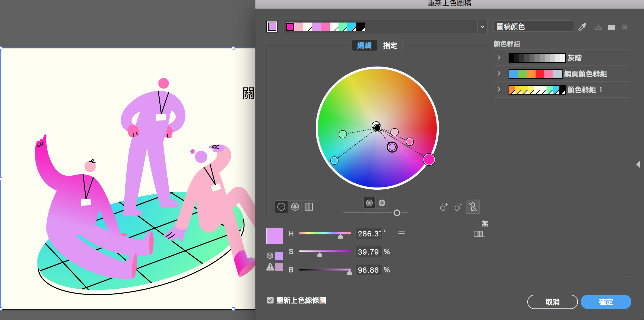
Task: Show the smooth color wheel view
Action: point(281,207)
